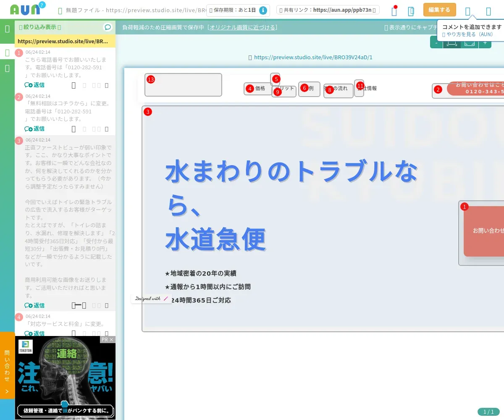Screen dimensions: 504x420
Task: Click the zoom-in plus button
Action: [x=485, y=42]
